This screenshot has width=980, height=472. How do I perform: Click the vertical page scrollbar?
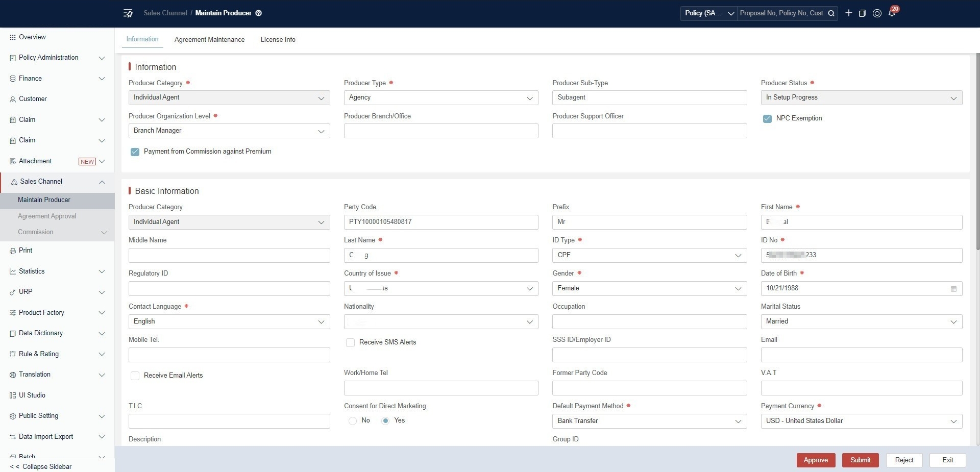977,152
